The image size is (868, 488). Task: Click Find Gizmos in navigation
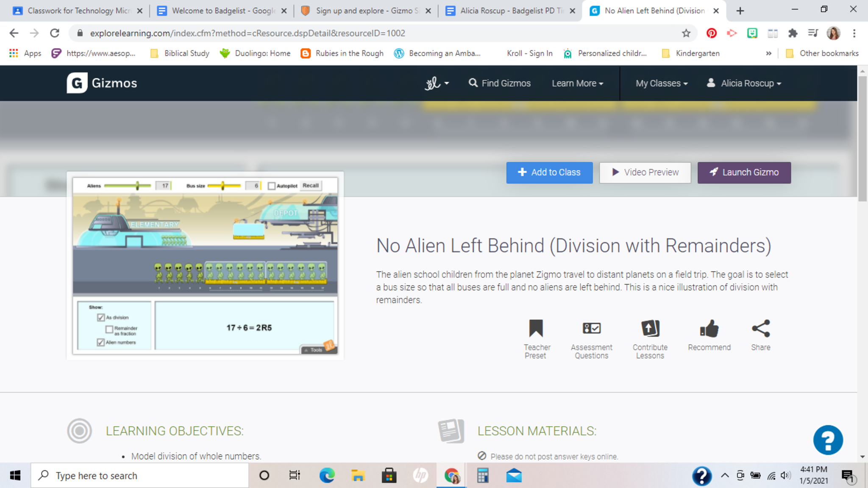tap(500, 84)
